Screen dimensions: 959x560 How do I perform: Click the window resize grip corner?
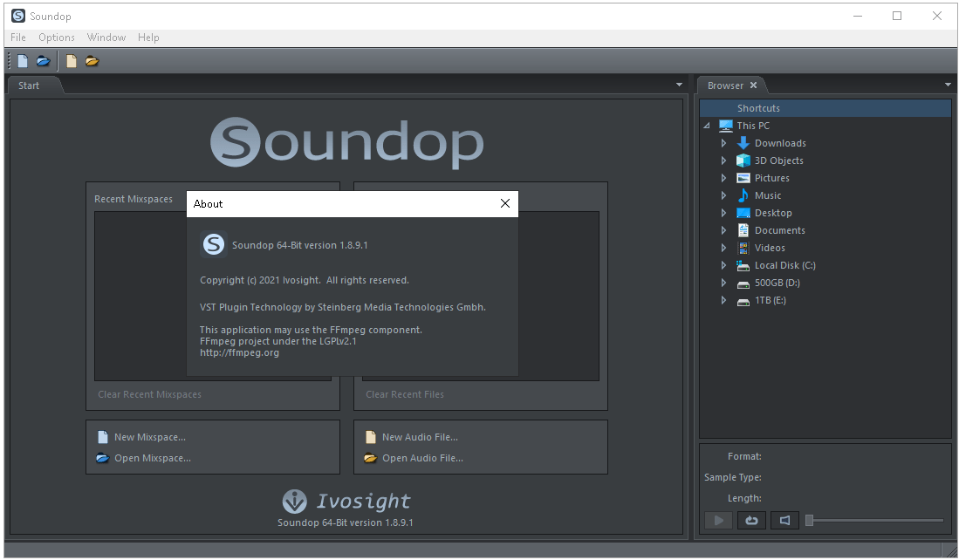click(x=950, y=550)
